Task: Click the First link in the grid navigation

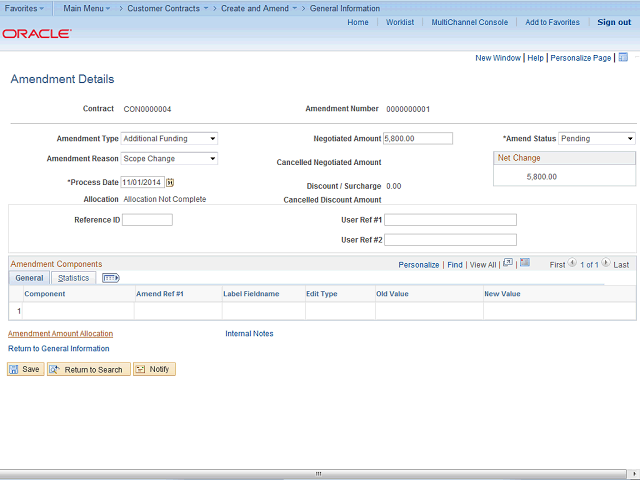Action: [557, 265]
